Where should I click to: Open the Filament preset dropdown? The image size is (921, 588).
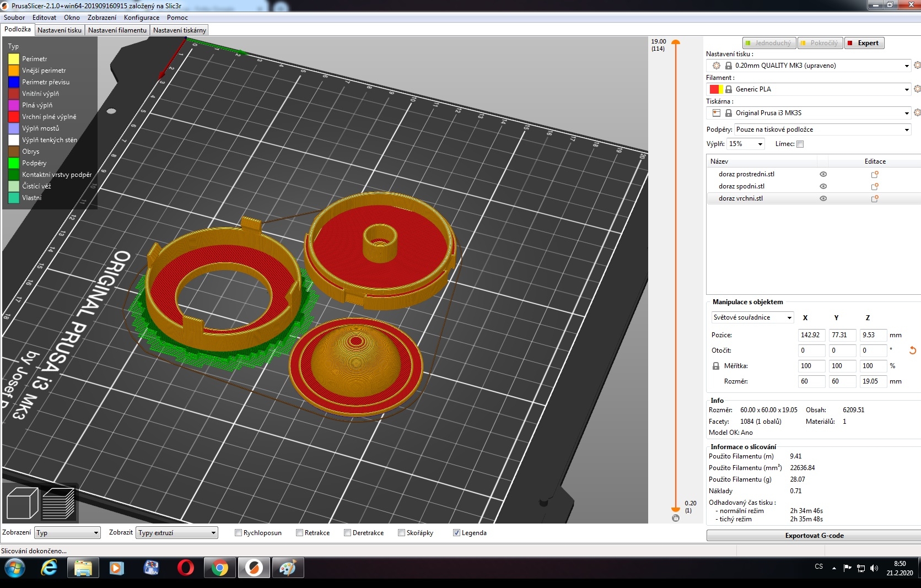907,89
